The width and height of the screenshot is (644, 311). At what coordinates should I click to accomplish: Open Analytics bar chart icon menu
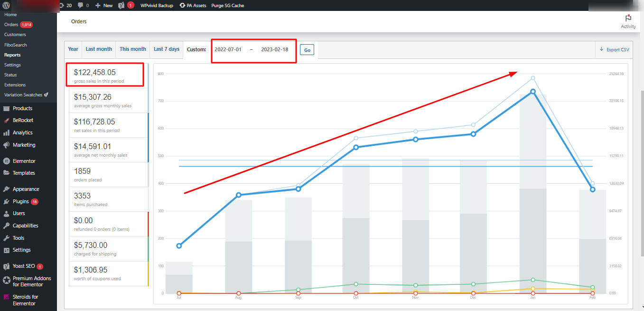tap(7, 133)
